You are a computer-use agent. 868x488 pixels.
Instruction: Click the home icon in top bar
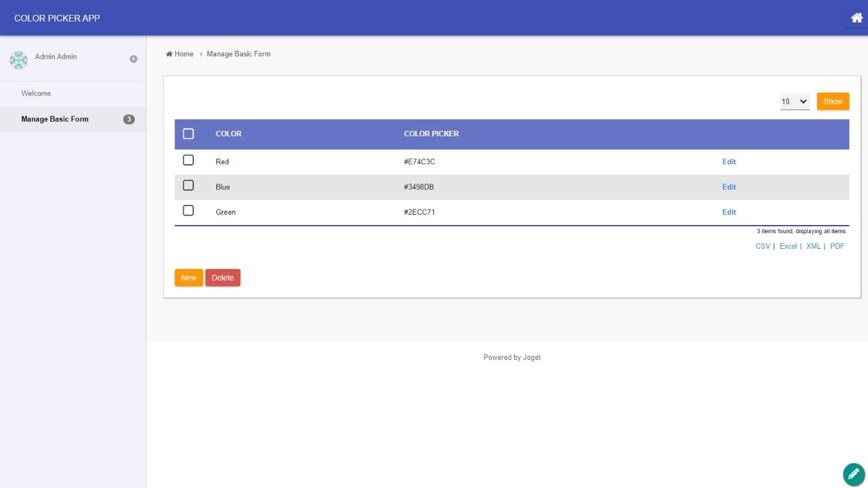[x=856, y=18]
